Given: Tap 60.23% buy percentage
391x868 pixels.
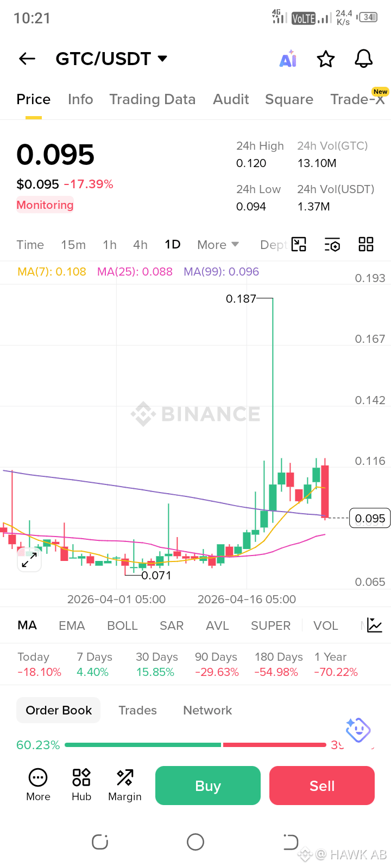Looking at the screenshot, I should (38, 745).
